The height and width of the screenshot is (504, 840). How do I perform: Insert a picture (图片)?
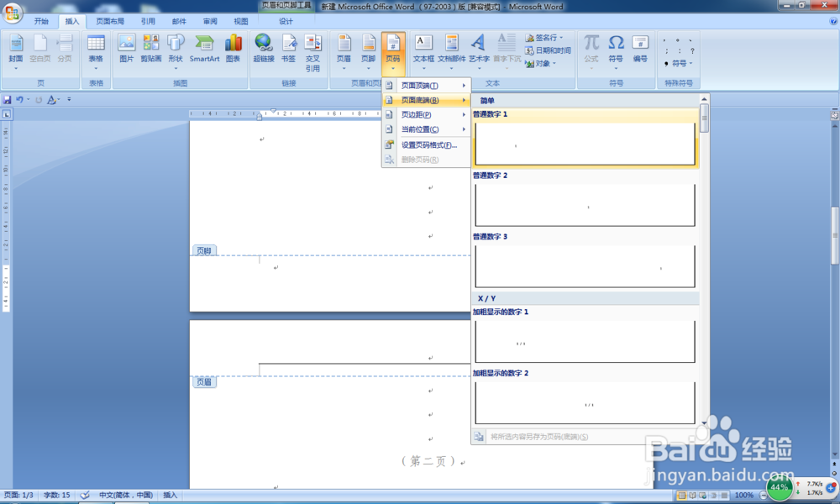pos(127,49)
